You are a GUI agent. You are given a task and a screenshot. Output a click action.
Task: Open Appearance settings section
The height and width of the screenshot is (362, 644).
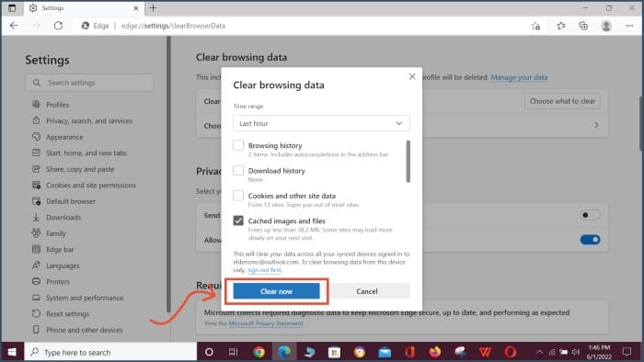point(64,137)
